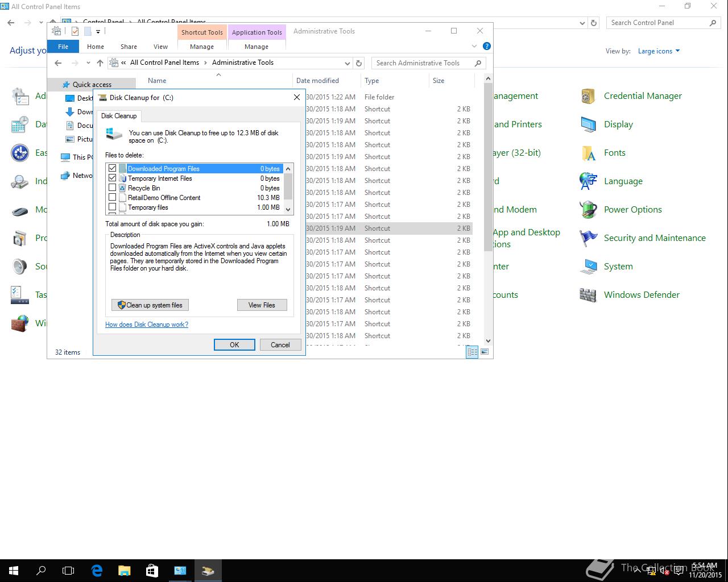
Task: Go back in Administrative Tools window
Action: (58, 63)
